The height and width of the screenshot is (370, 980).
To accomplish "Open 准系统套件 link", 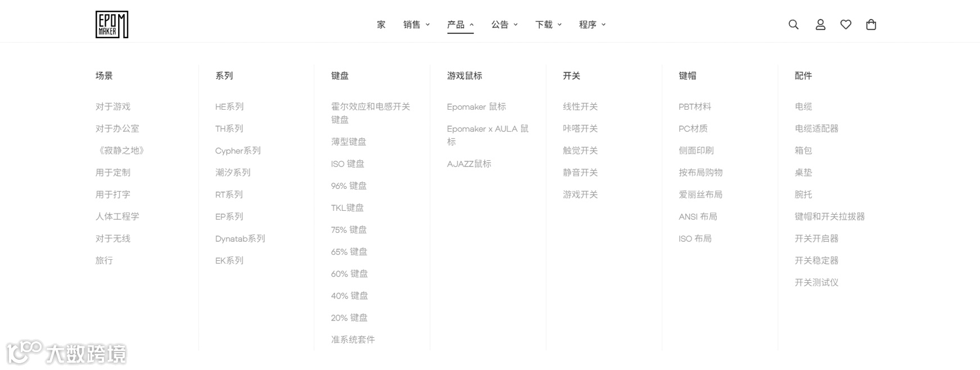I will coord(353,339).
